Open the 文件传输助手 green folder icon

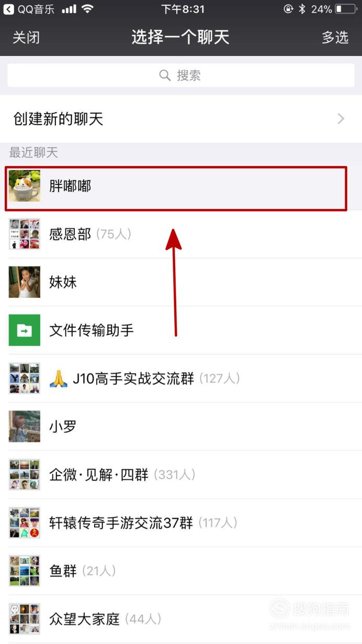(x=24, y=330)
